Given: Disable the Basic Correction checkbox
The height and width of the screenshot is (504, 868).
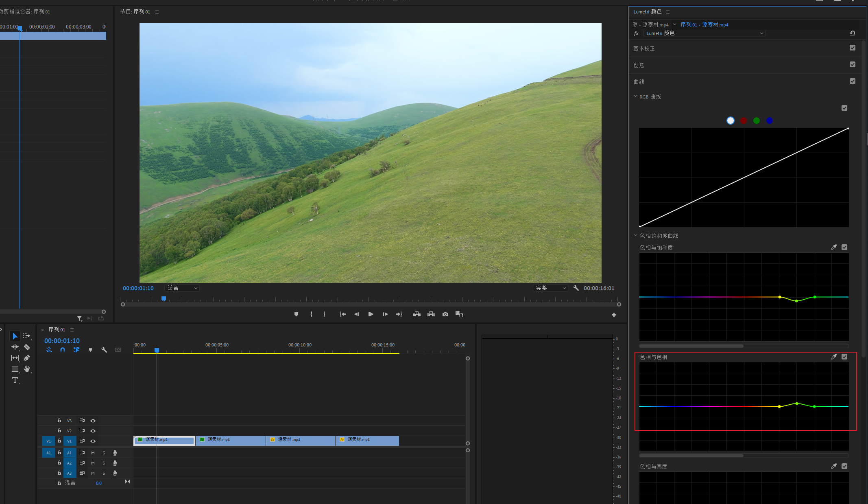Looking at the screenshot, I should tap(852, 48).
